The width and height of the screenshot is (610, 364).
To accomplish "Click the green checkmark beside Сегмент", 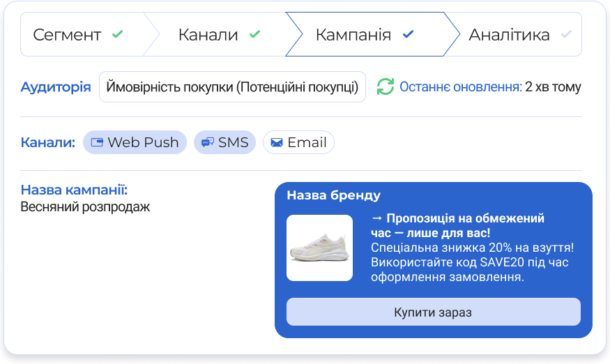I will click(x=117, y=34).
